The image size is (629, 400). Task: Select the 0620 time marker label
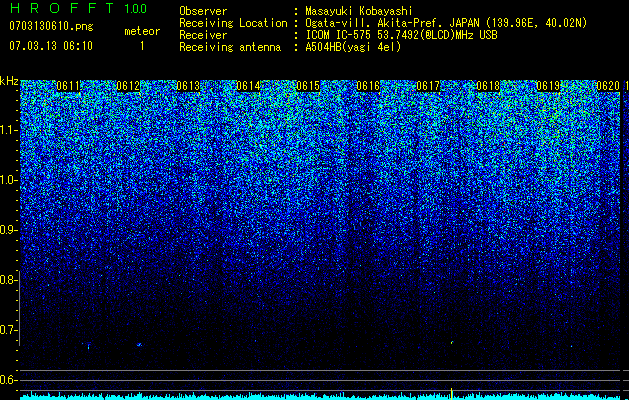click(608, 86)
